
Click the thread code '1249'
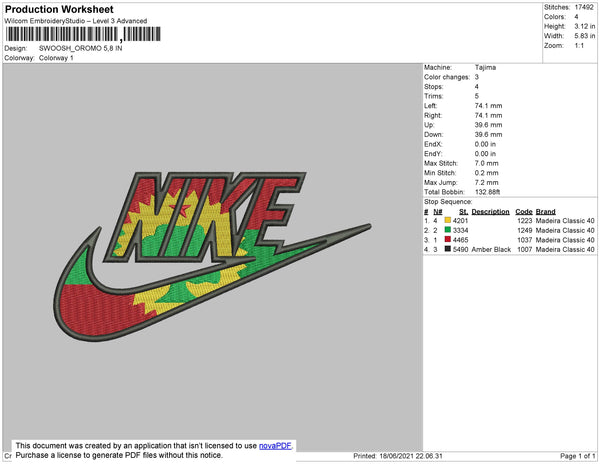pyautogui.click(x=525, y=230)
